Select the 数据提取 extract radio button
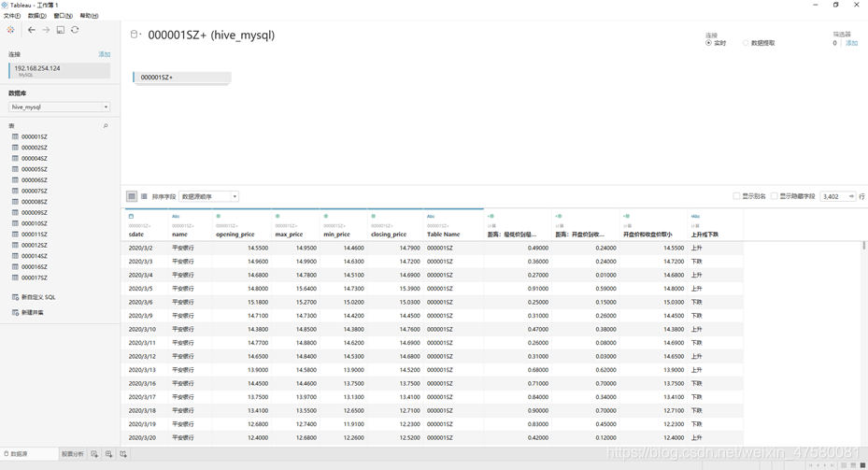This screenshot has width=868, height=470. coord(746,43)
